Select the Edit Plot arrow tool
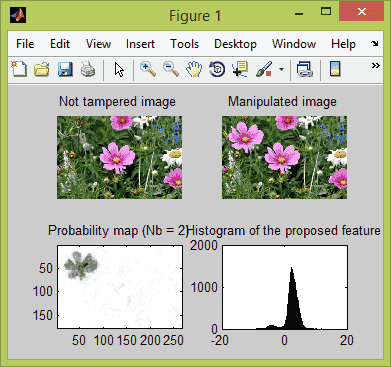The width and height of the screenshot is (391, 367). point(119,70)
